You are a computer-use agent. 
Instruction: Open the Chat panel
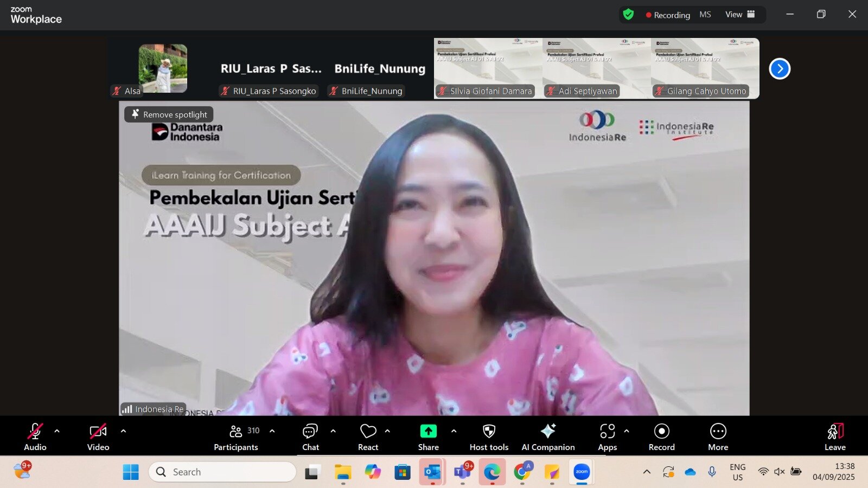coord(310,437)
